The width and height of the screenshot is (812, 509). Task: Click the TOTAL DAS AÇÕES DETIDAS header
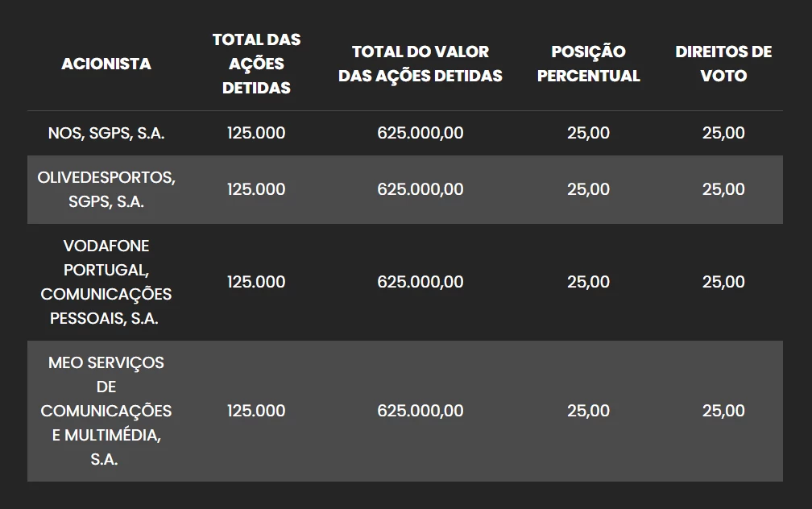point(256,64)
